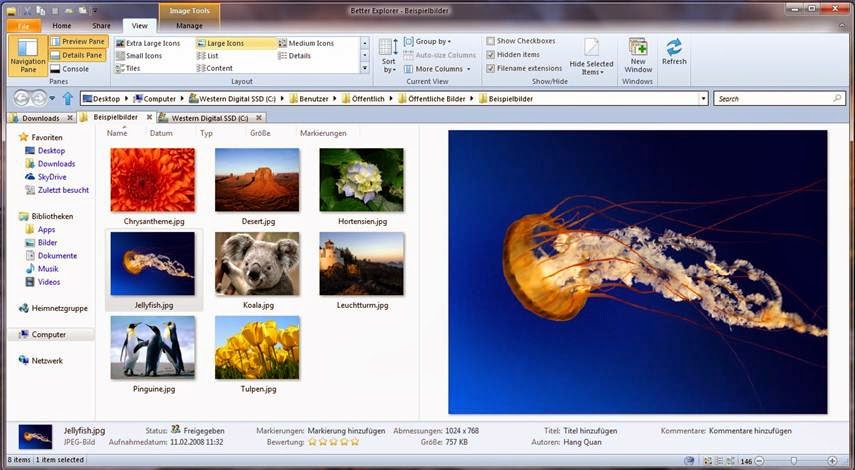The width and height of the screenshot is (855, 470).
Task: Open Zuletzt besucht in Favoriten
Action: coord(63,190)
